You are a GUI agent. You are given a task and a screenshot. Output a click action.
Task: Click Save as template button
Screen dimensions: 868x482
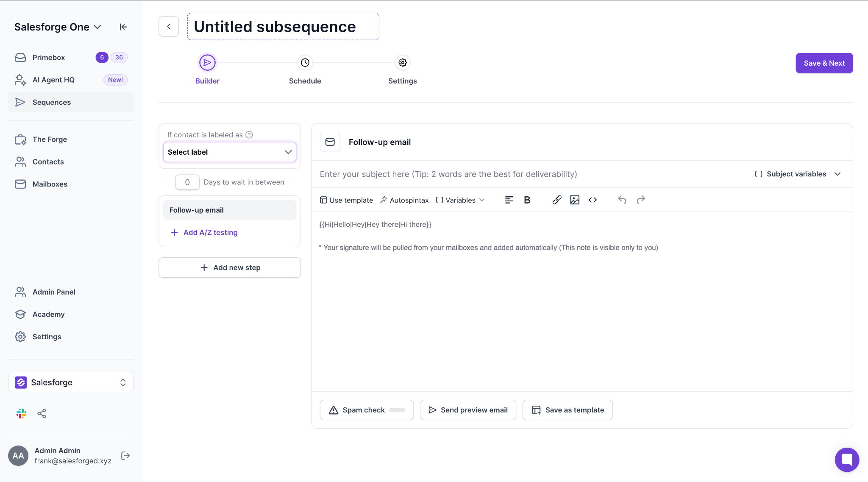pos(568,410)
